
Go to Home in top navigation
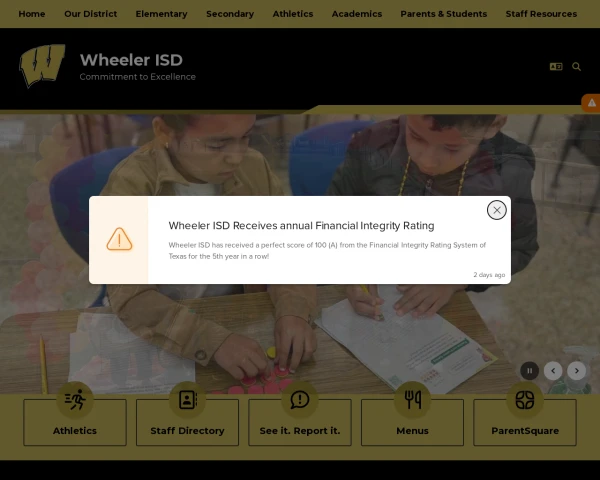(x=32, y=14)
